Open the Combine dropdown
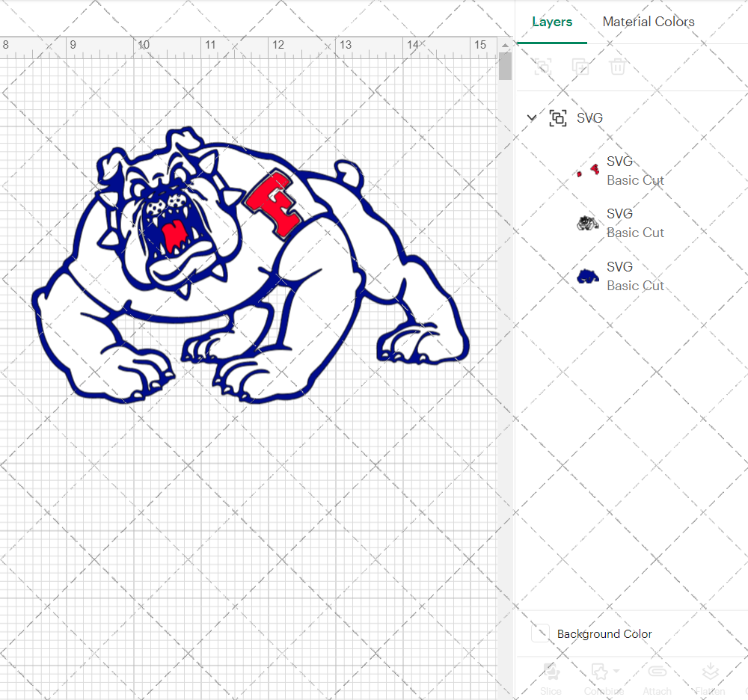 pyautogui.click(x=604, y=680)
